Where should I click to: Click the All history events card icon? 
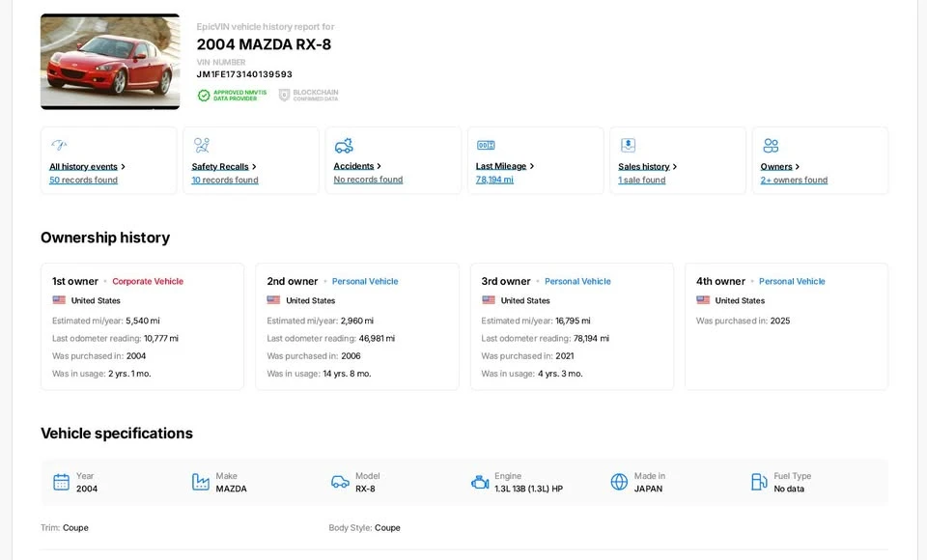[x=59, y=145]
